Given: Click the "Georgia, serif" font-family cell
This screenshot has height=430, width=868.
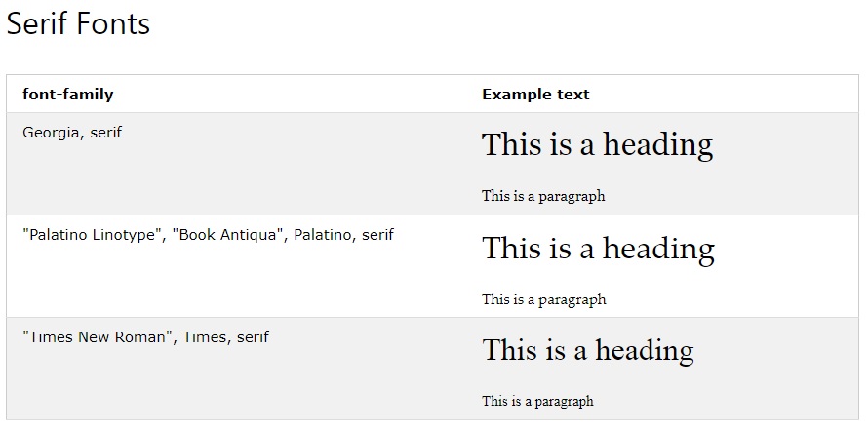Looking at the screenshot, I should 72,133.
